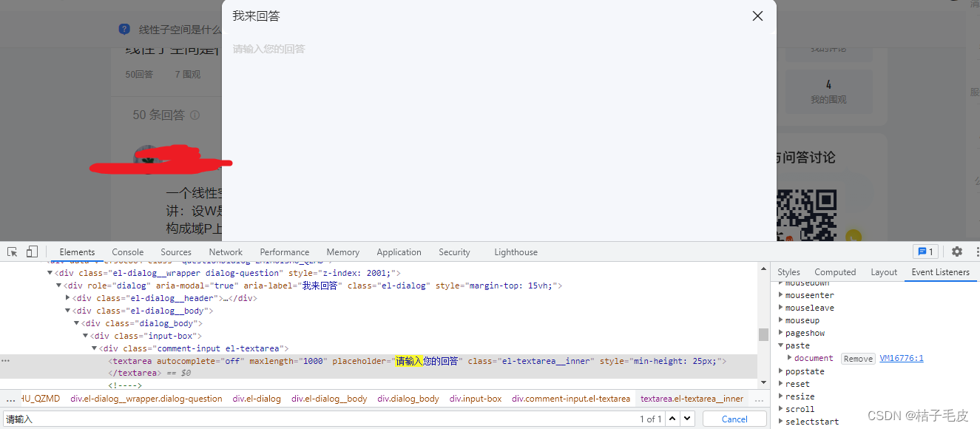Click the 我的围观 stat card
Image resolution: width=980 pixels, height=429 pixels.
pos(828,92)
